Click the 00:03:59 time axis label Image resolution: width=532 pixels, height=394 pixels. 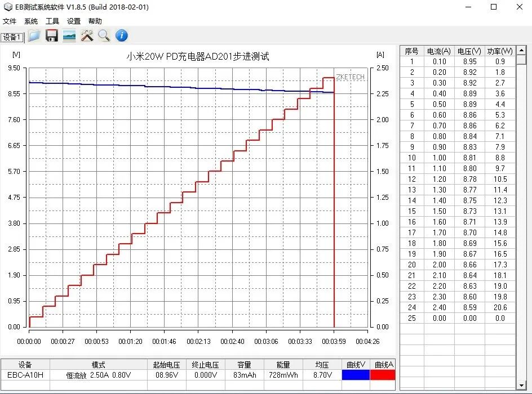click(x=334, y=342)
